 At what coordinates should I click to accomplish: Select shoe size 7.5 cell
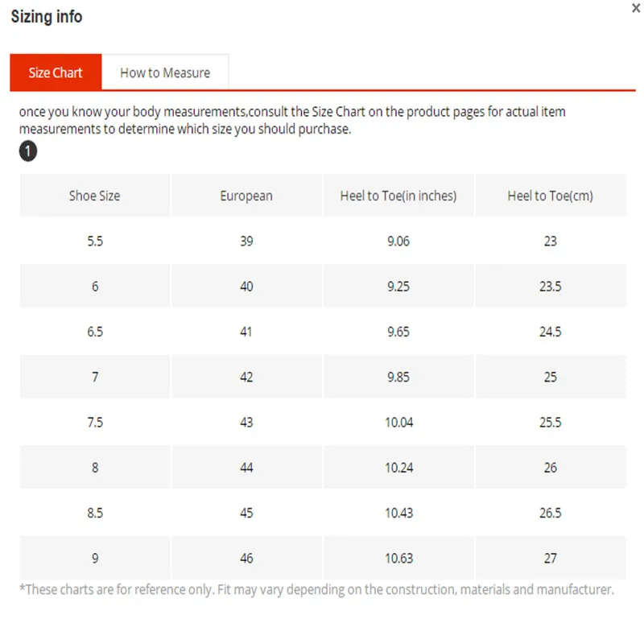point(95,422)
